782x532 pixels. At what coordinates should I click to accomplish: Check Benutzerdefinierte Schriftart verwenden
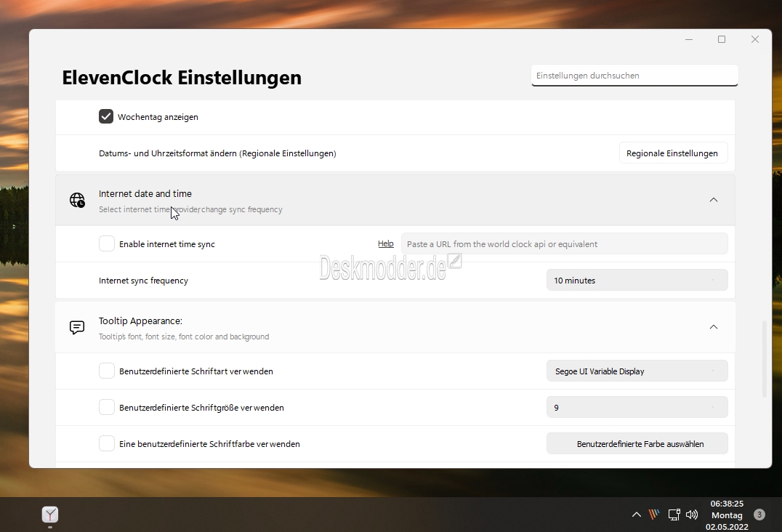107,371
